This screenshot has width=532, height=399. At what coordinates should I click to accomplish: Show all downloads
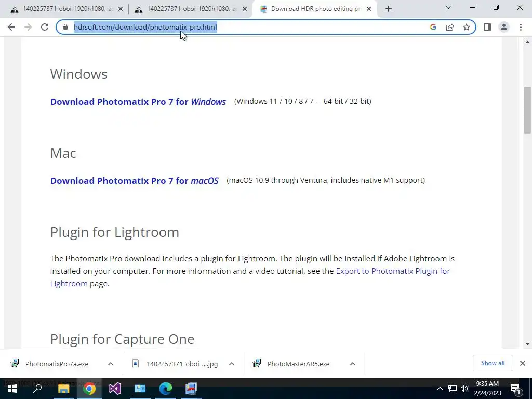point(493,363)
